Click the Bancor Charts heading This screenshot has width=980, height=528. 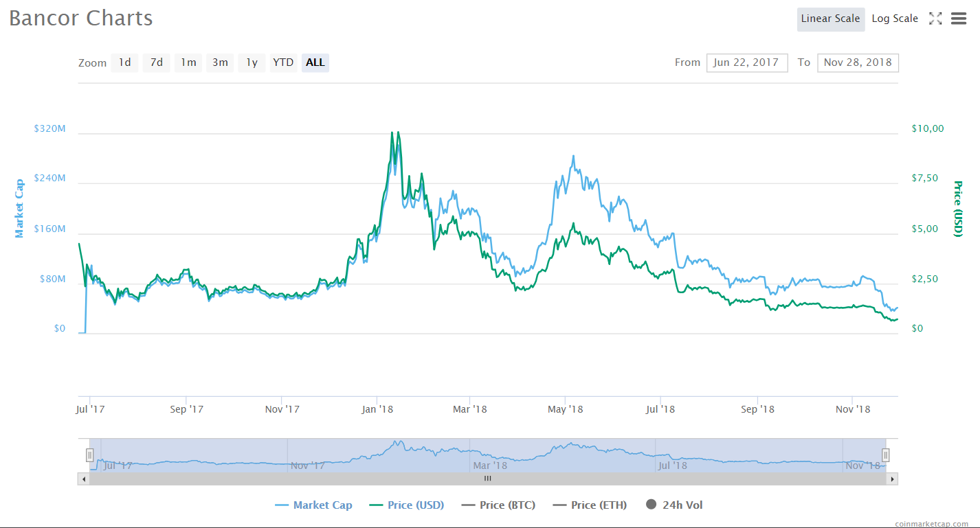[x=81, y=19]
